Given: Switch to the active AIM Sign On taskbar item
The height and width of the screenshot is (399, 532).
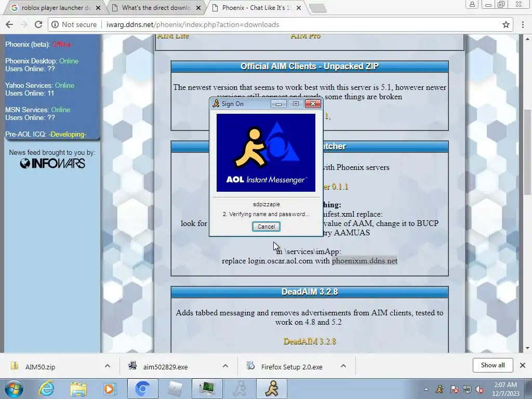Looking at the screenshot, I should pos(272,389).
